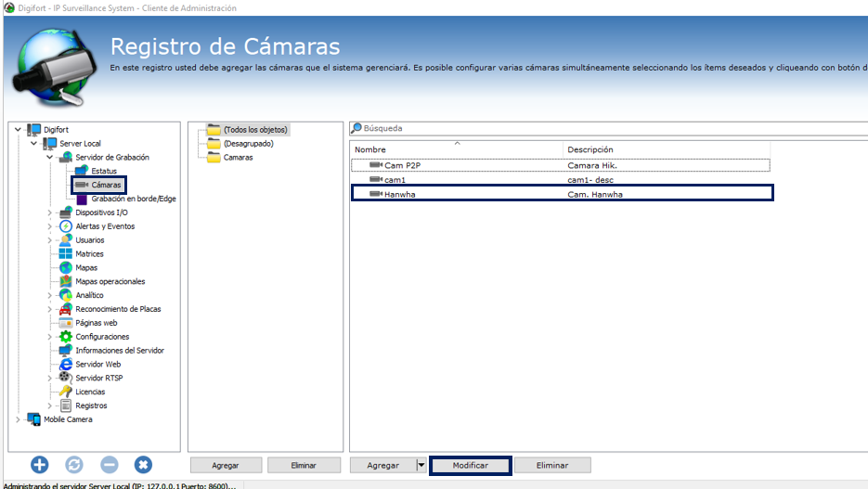Select the Analítico tree item icon
868x489 pixels.
point(66,295)
